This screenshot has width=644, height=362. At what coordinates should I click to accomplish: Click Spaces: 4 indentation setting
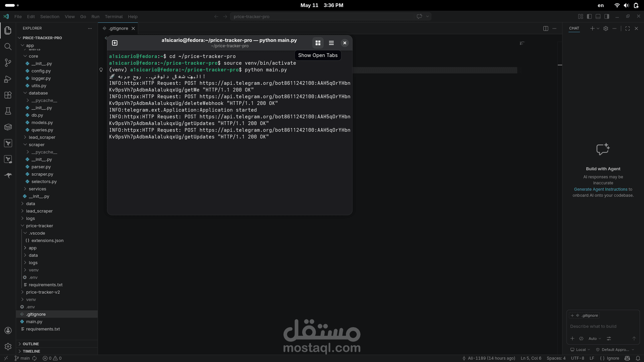(x=556, y=358)
